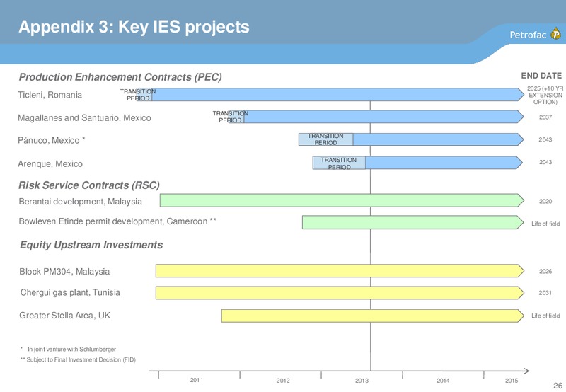
Task: Click the Berantai green timeline bar
Action: 342,200
